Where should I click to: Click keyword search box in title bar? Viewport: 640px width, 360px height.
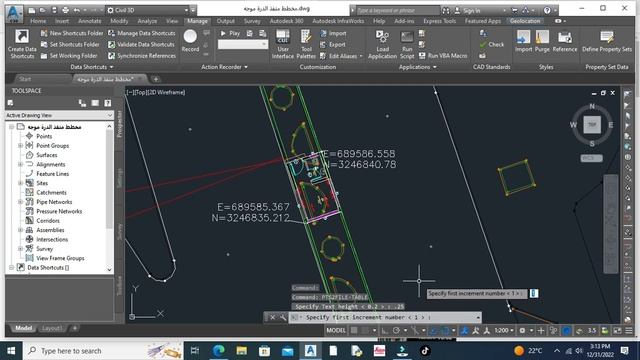click(x=398, y=10)
